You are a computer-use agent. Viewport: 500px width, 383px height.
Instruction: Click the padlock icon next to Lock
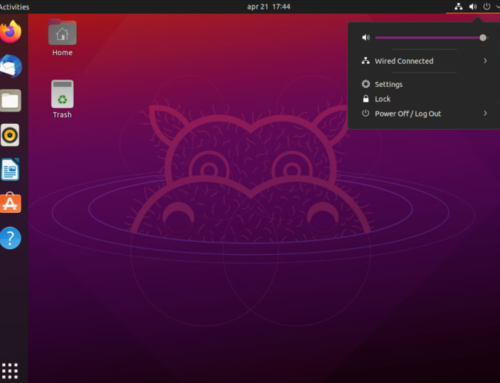tap(366, 99)
